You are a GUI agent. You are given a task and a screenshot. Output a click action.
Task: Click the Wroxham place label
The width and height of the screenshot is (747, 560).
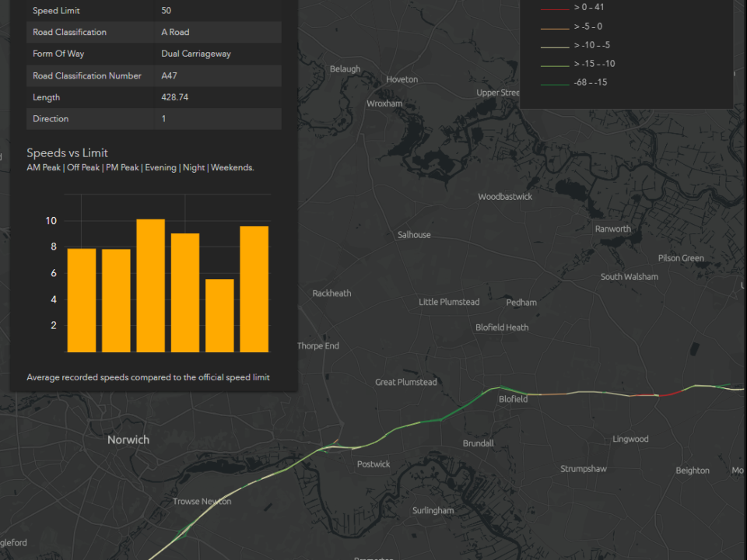point(384,103)
